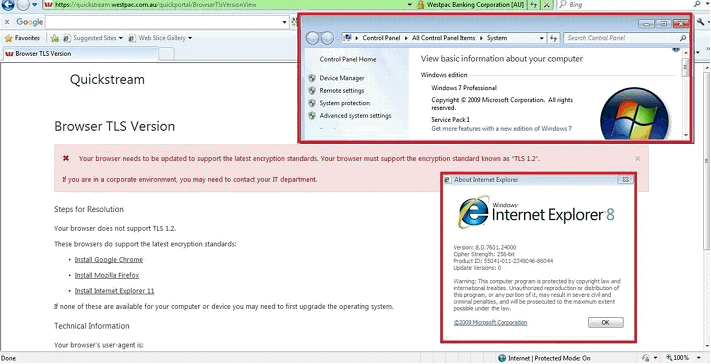Click Control Panel help question icon
Image resolution: width=711 pixels, height=364 pixels.
676,49
